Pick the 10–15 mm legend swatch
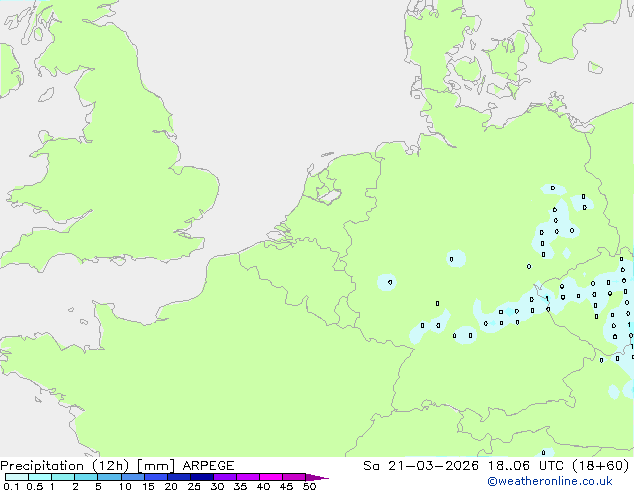The height and width of the screenshot is (490, 634). (132, 477)
